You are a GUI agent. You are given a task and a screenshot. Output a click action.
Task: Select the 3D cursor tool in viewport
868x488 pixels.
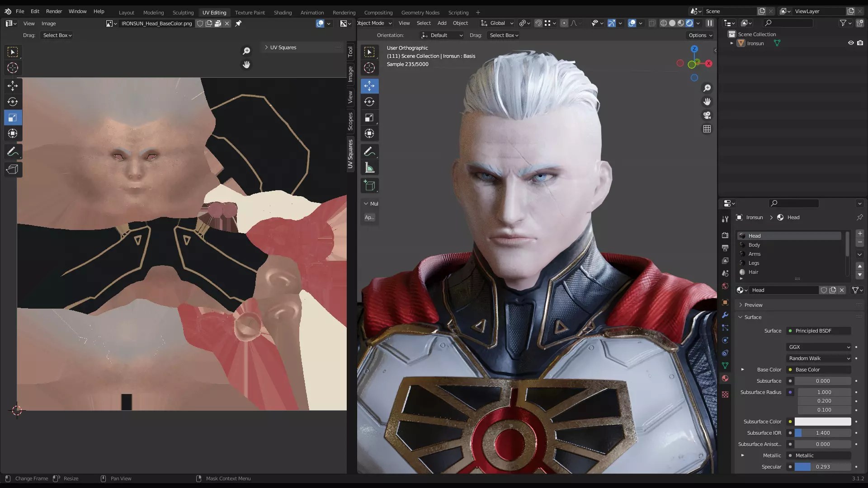pos(369,68)
